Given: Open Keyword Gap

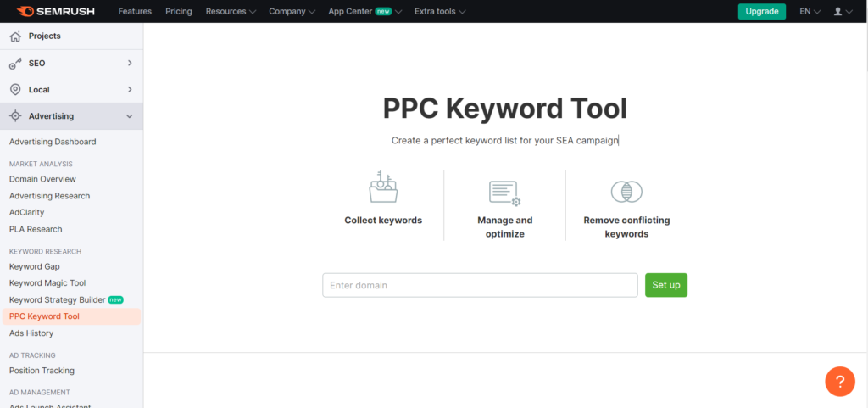Looking at the screenshot, I should point(34,267).
